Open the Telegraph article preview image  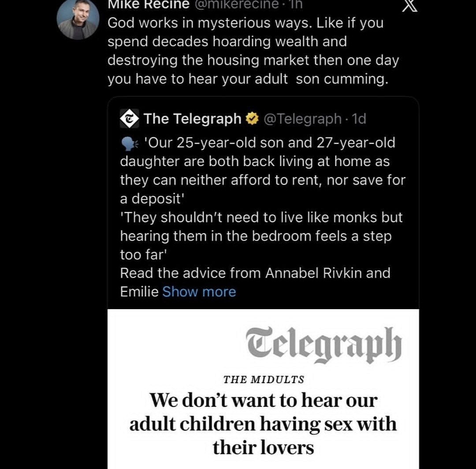(x=263, y=389)
